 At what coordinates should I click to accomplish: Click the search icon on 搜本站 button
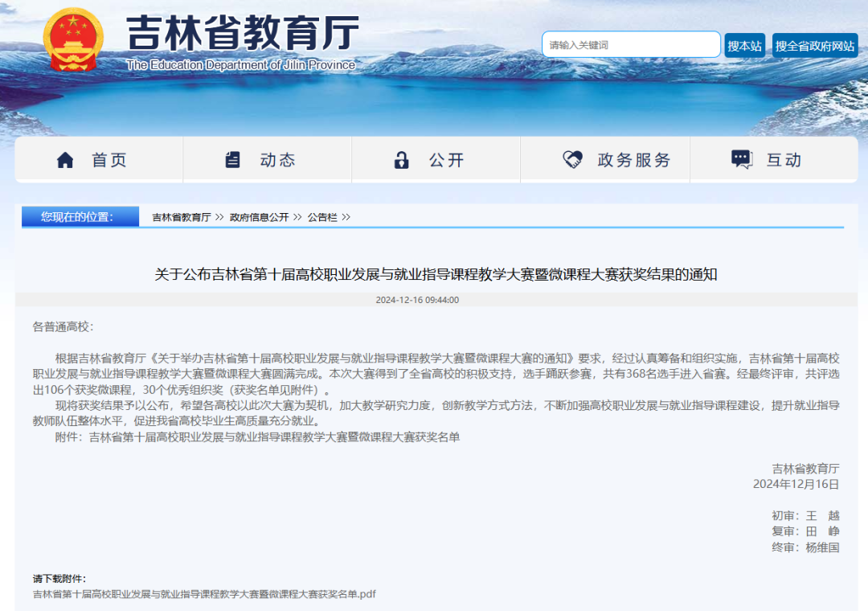pyautogui.click(x=747, y=44)
